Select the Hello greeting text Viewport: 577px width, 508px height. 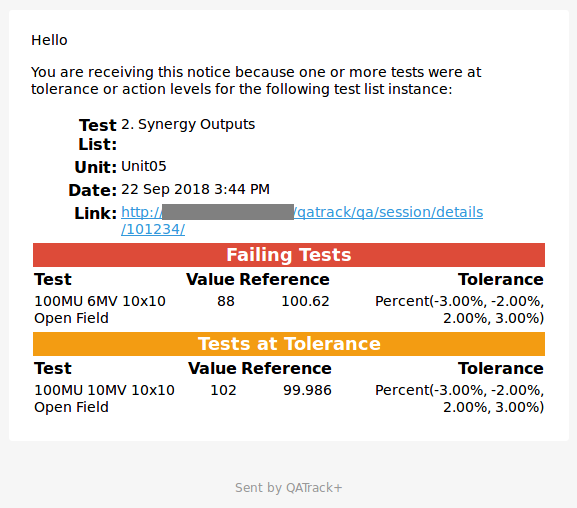[49, 40]
